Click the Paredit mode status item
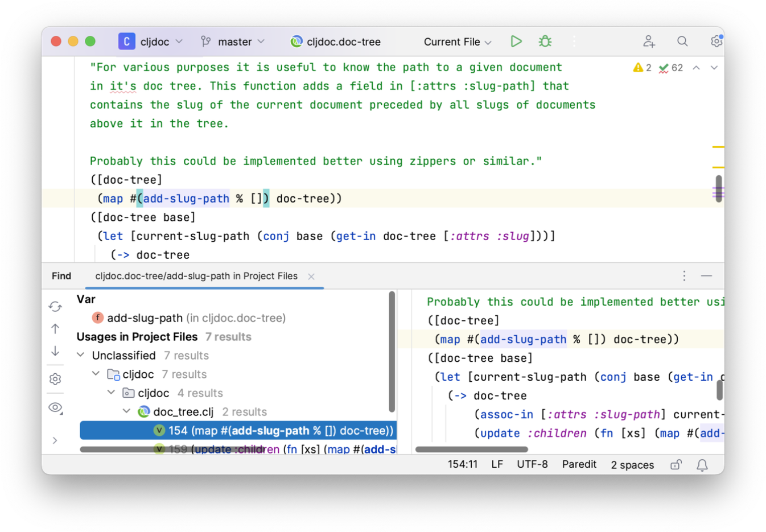Image resolution: width=766 pixels, height=532 pixels. (x=579, y=464)
